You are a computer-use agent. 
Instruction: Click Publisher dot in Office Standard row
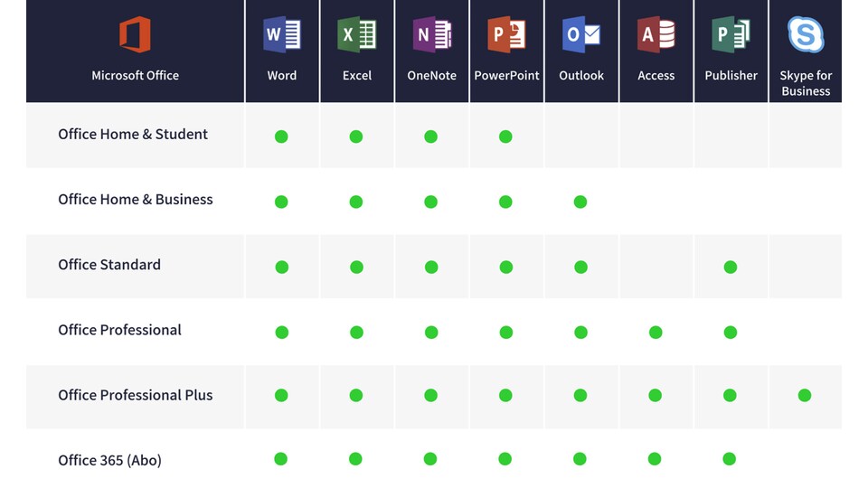[x=731, y=267]
